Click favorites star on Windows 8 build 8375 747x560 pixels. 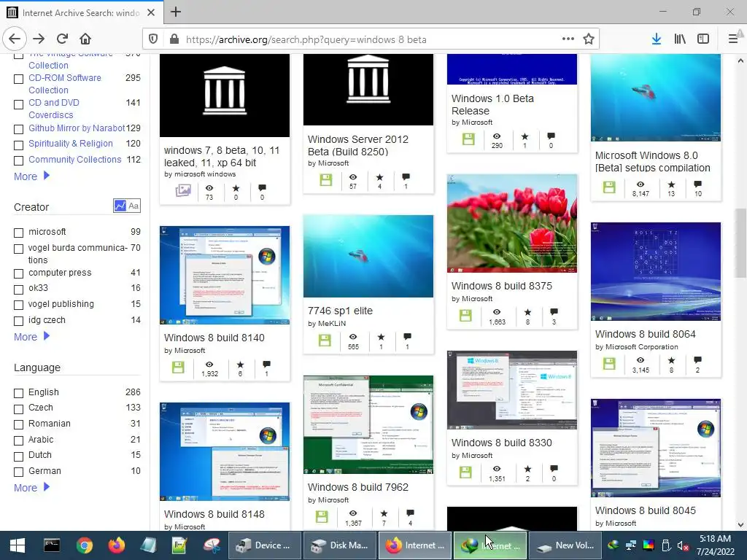tap(527, 312)
